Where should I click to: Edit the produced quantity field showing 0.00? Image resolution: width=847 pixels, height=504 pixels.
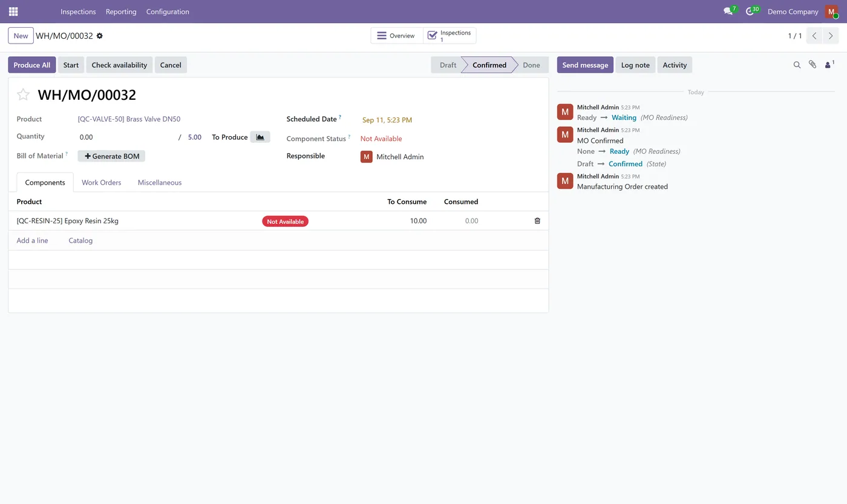coord(126,137)
